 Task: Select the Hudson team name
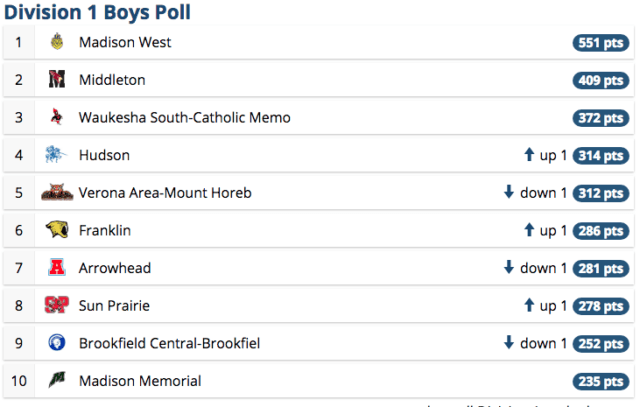pos(104,155)
